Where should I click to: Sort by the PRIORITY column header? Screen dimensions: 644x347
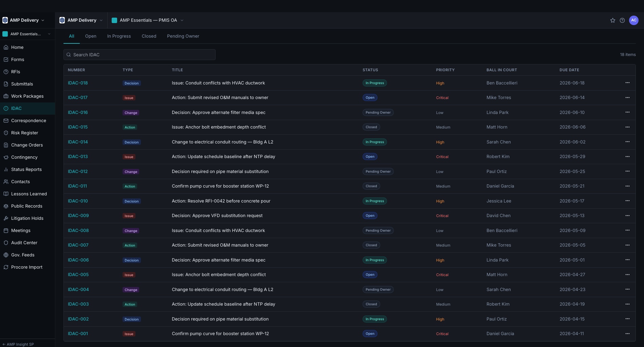pos(445,70)
